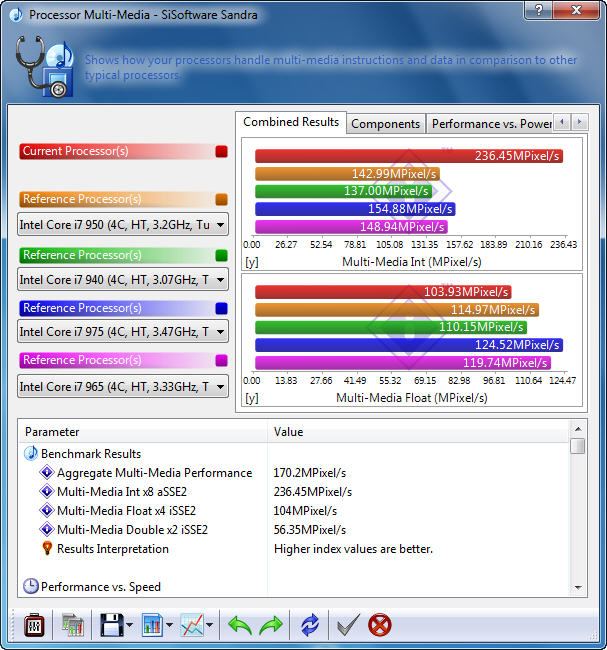The height and width of the screenshot is (650, 607).
Task: Click the floppy disk save icon
Action: pyautogui.click(x=111, y=626)
